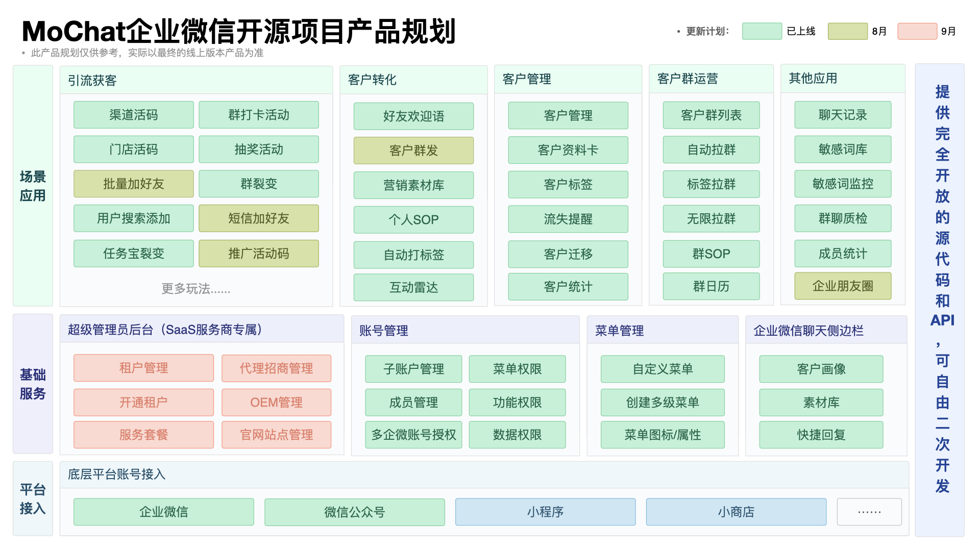Open the 客户群发 item in 客户转化
Image resolution: width=980 pixels, height=551 pixels.
click(x=413, y=150)
